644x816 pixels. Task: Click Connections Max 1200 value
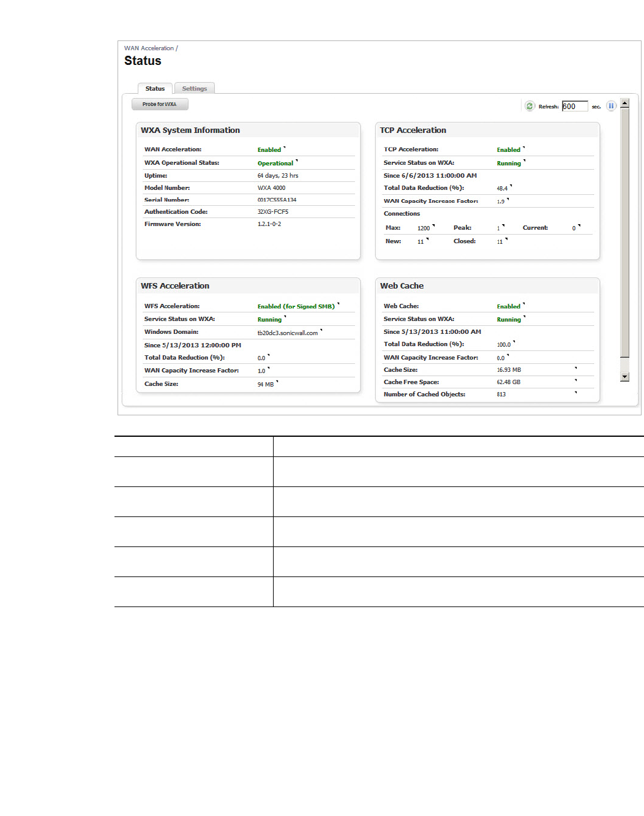(x=424, y=229)
